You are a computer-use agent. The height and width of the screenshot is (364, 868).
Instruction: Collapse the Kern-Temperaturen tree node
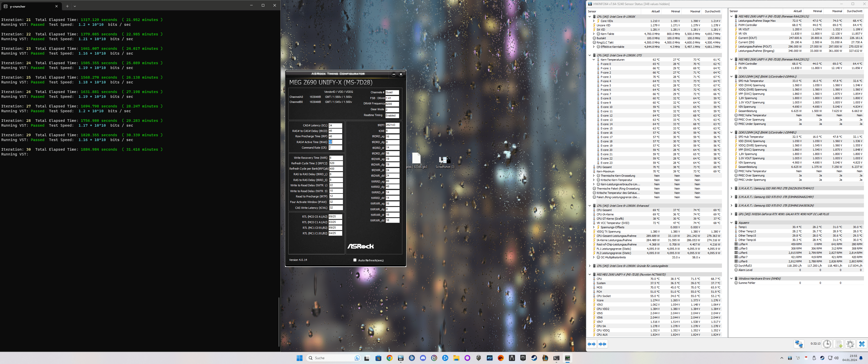[x=594, y=60]
